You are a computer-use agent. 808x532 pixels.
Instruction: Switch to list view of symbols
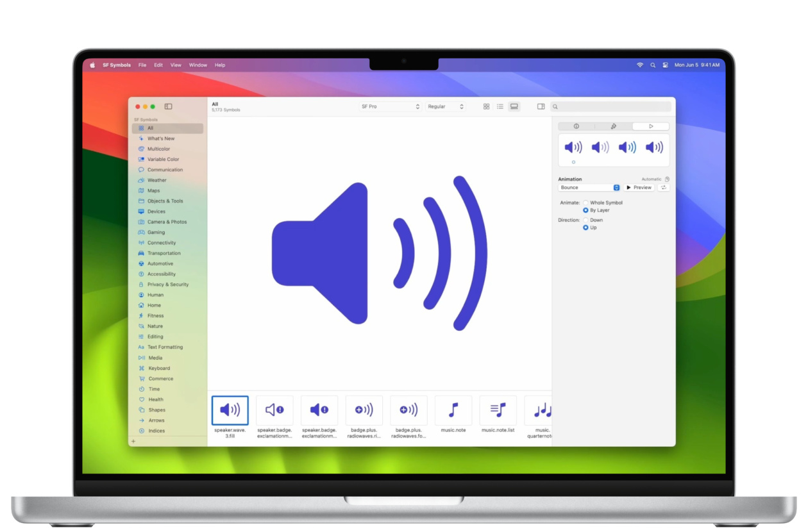click(500, 106)
